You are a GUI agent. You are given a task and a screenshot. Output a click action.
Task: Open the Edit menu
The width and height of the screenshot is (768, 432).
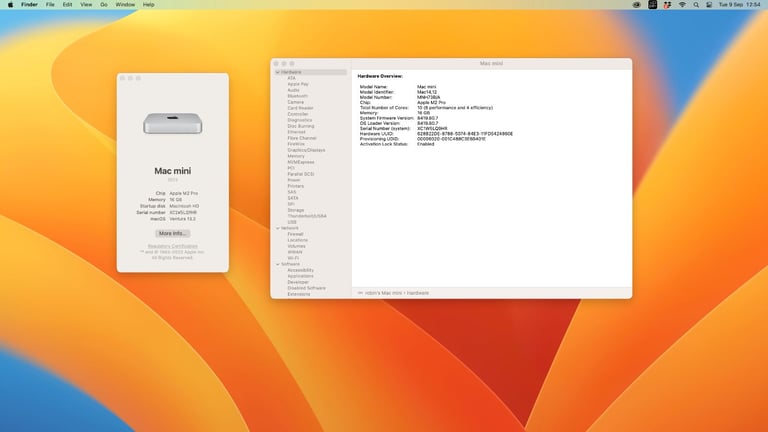tap(68, 4)
